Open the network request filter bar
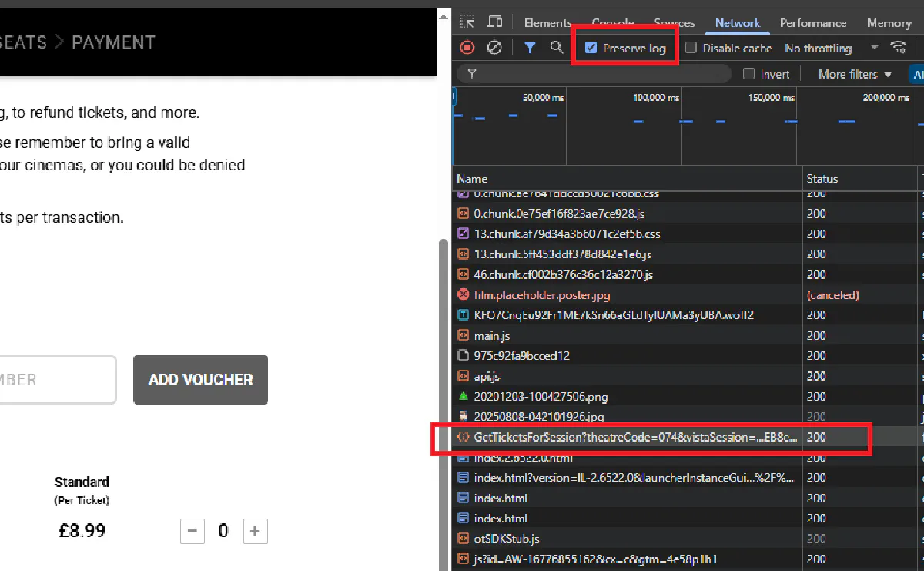 pyautogui.click(x=528, y=48)
